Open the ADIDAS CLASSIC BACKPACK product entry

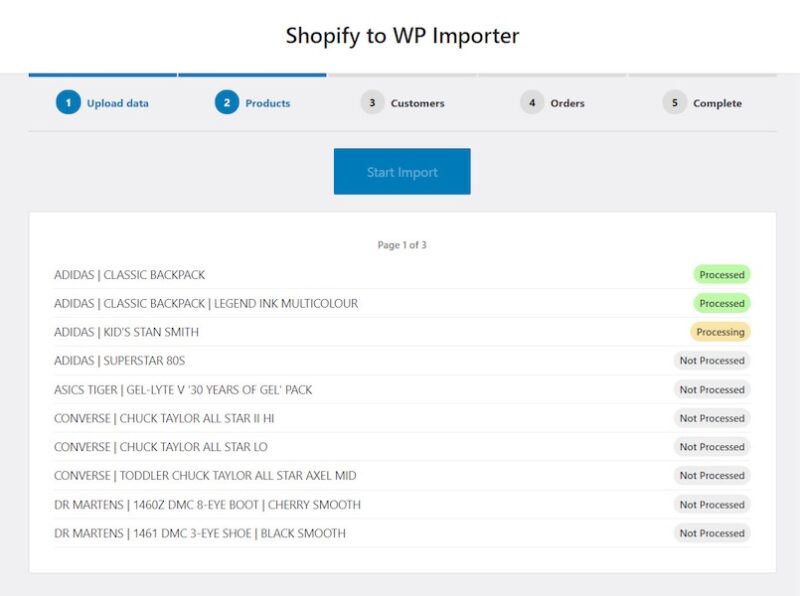[129, 274]
